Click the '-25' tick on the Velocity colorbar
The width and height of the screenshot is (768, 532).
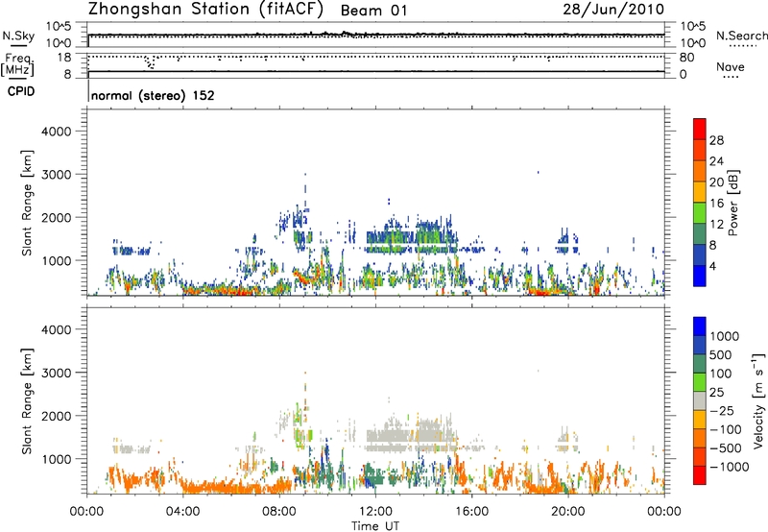pos(722,410)
